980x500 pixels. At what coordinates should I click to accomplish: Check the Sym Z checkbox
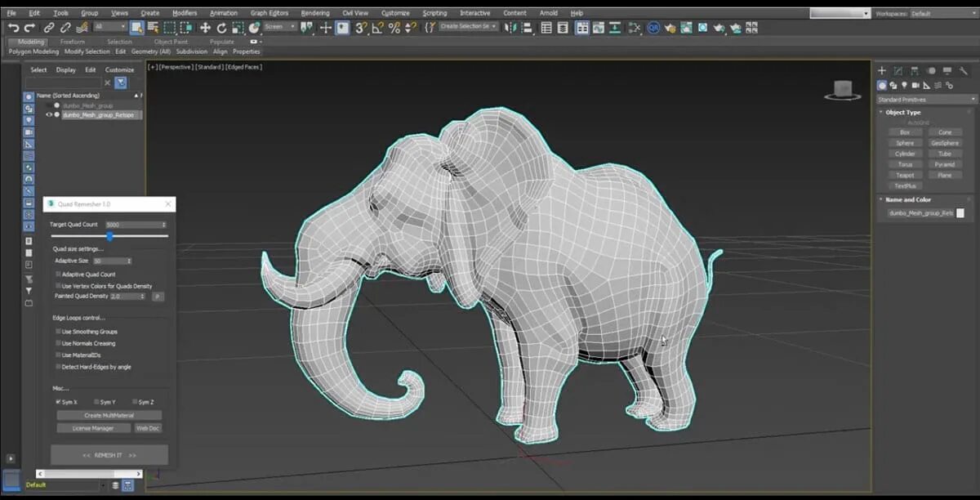(x=134, y=402)
